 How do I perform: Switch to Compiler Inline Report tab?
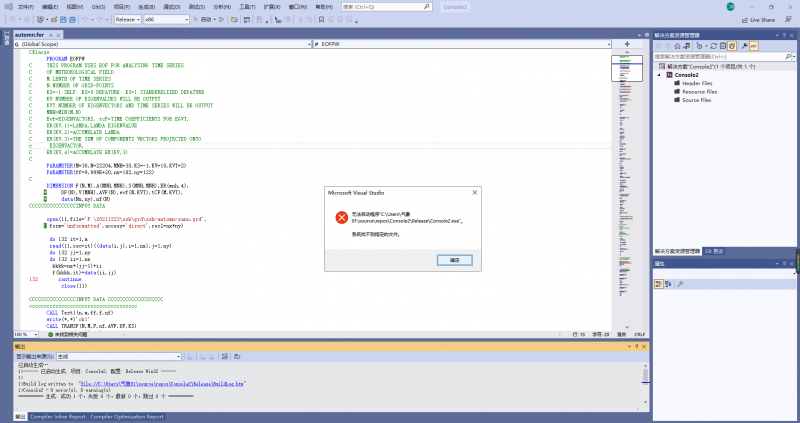pyautogui.click(x=56, y=416)
